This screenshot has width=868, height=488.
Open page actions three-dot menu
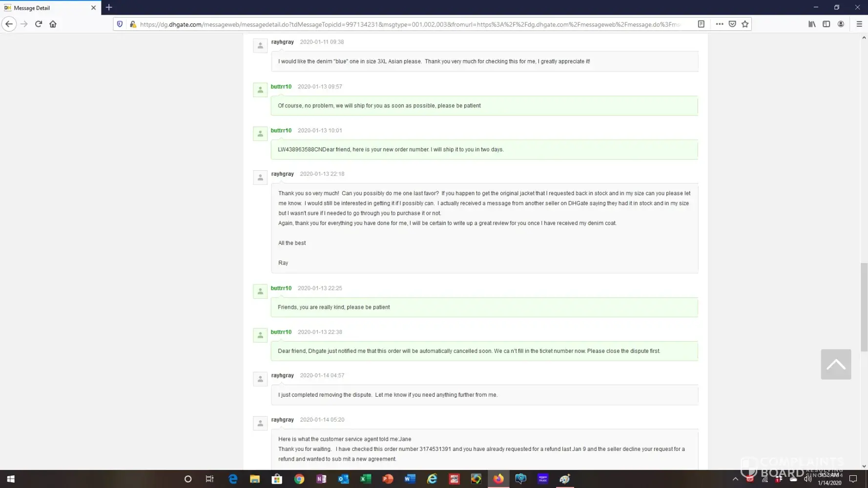[x=720, y=24]
